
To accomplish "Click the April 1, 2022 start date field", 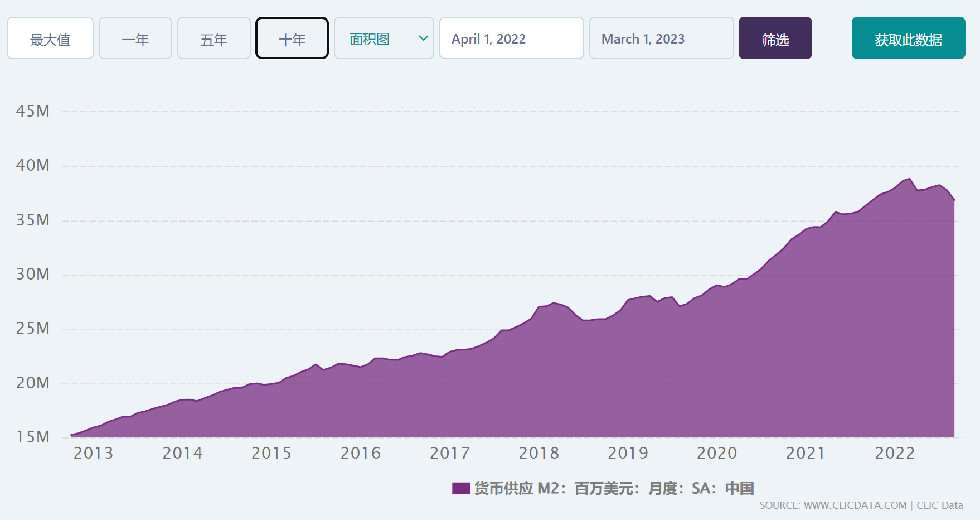I will (x=511, y=38).
